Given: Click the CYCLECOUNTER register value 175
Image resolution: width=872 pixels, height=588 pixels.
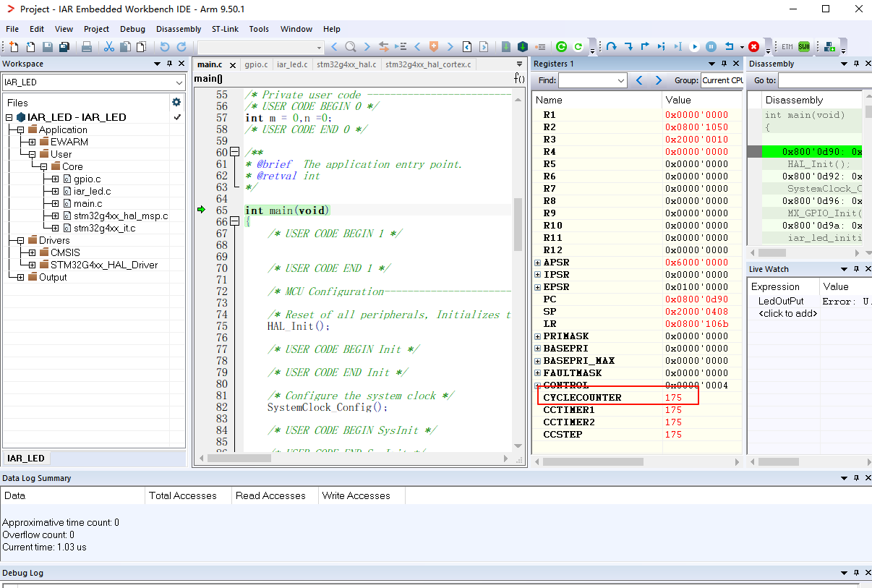Looking at the screenshot, I should (673, 397).
